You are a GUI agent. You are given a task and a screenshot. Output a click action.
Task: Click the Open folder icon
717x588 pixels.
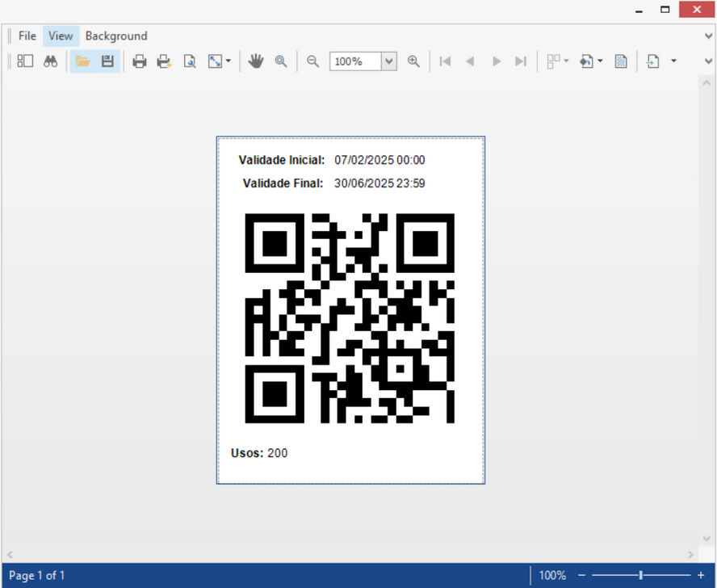[83, 61]
